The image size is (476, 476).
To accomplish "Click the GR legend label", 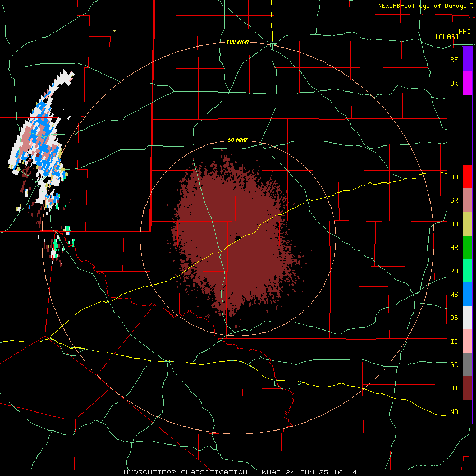I will (454, 200).
